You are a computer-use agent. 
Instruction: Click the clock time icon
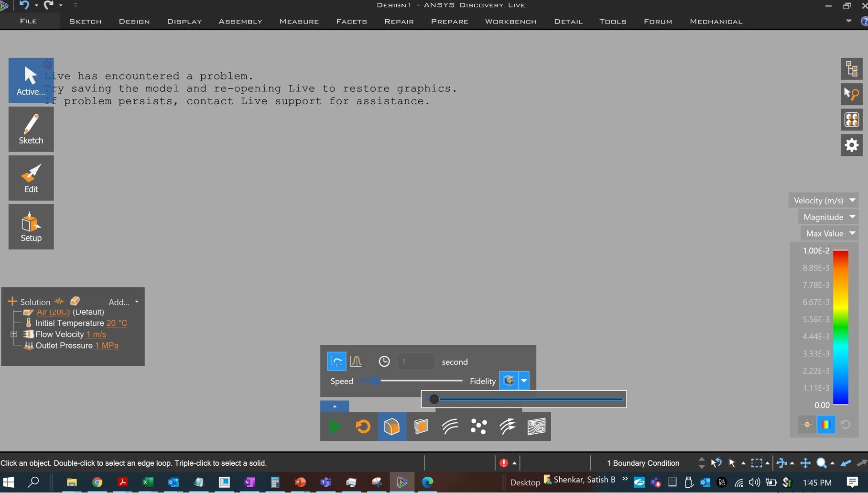click(x=384, y=362)
